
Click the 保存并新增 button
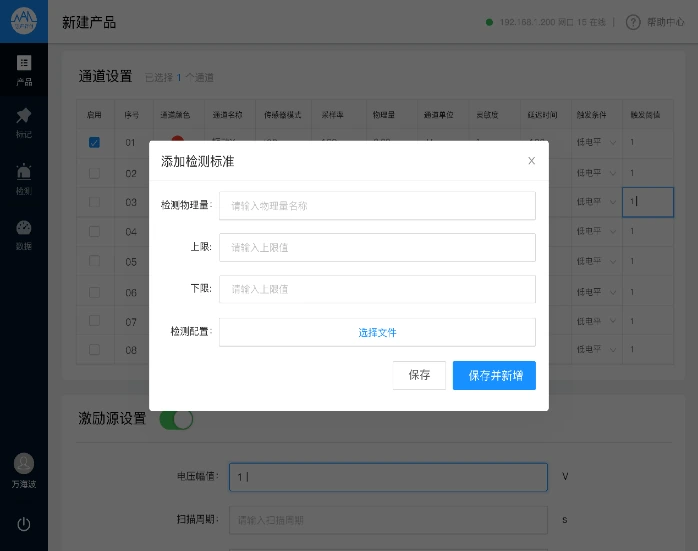494,375
